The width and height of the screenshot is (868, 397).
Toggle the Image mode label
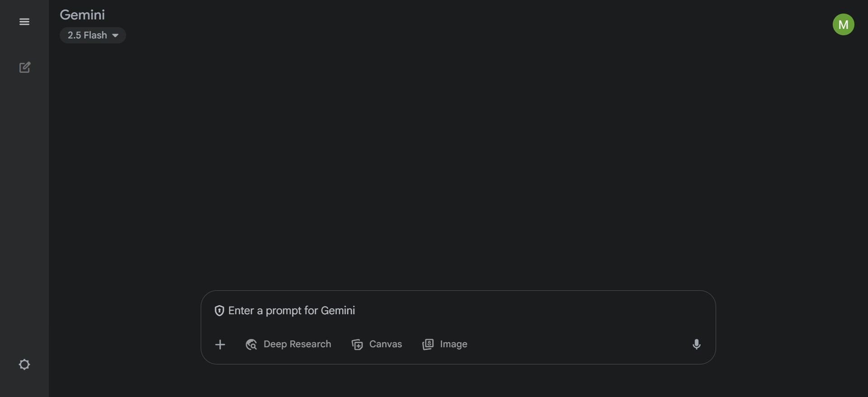453,344
